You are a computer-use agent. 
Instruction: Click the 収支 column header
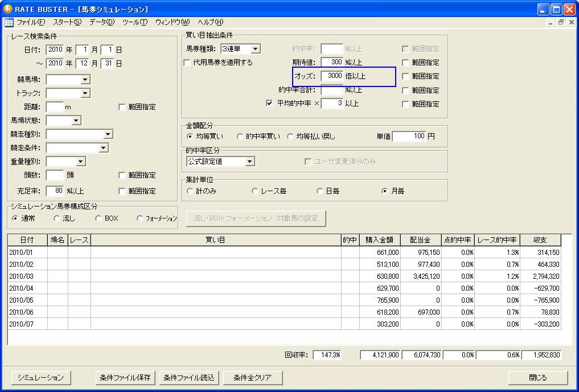tap(540, 240)
